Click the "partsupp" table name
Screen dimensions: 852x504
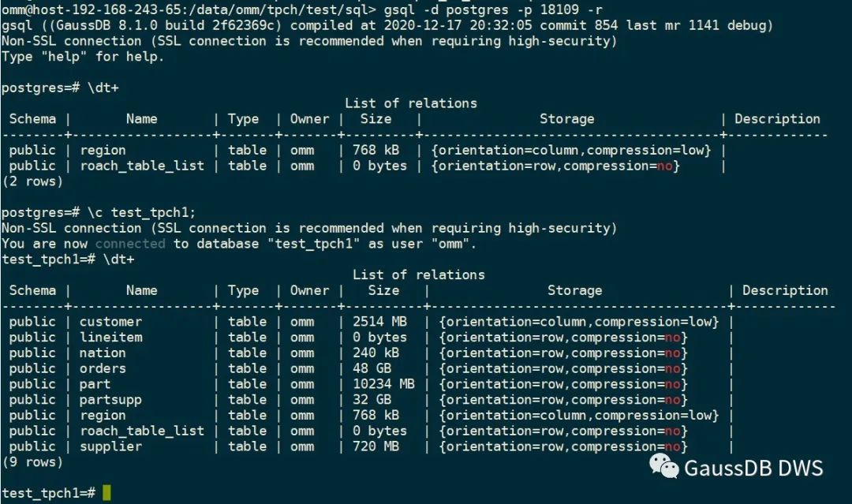coord(110,400)
